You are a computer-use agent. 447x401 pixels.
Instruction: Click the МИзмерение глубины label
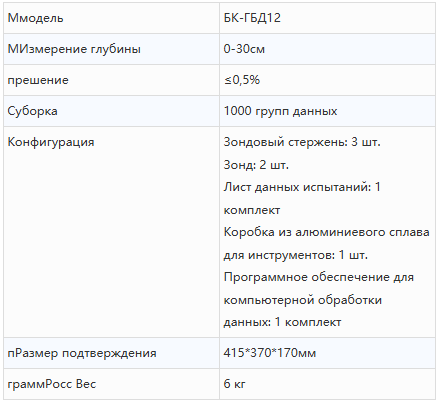(x=74, y=49)
